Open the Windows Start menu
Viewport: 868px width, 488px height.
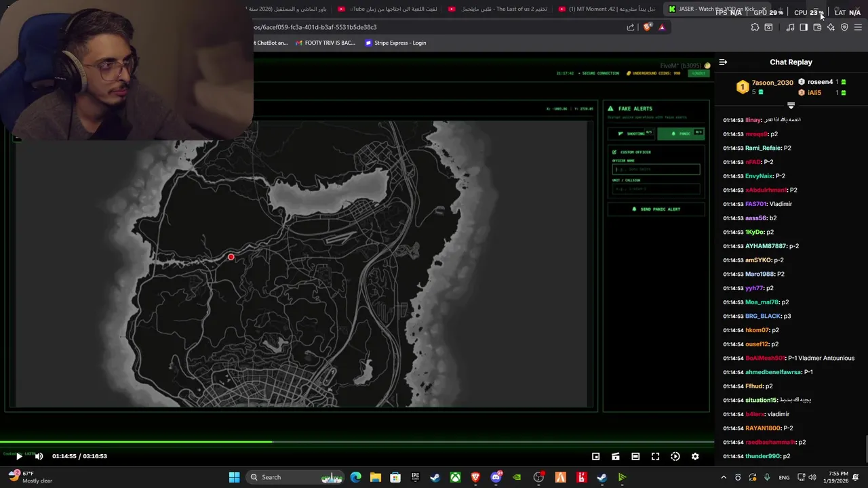coord(234,477)
